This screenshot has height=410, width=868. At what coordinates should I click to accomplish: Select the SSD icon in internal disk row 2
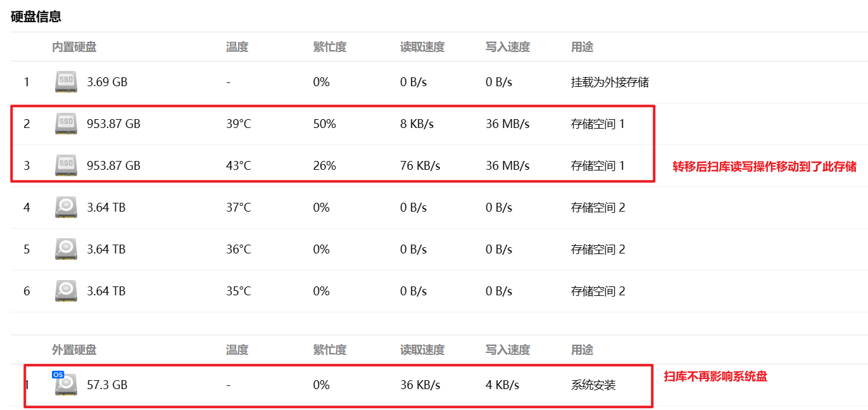[x=66, y=124]
